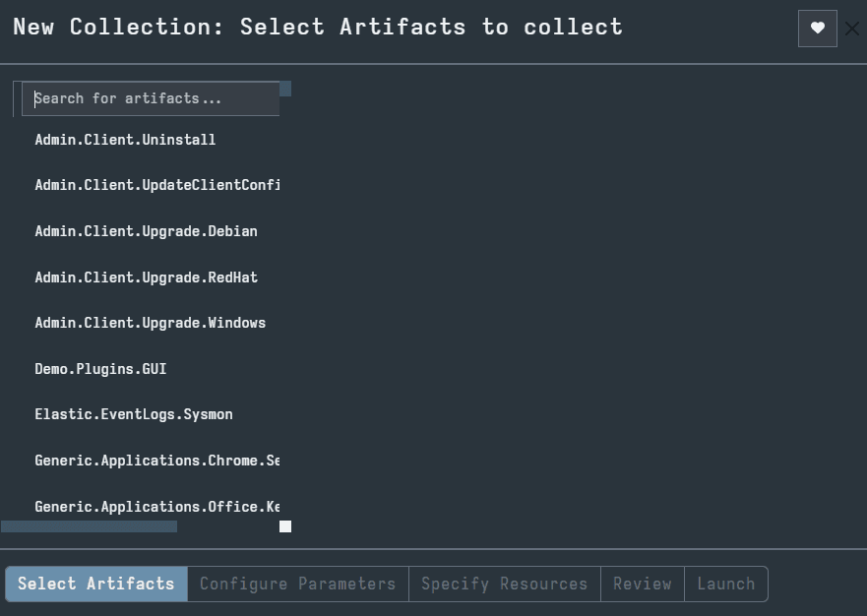The image size is (867, 616).
Task: Click the heart favorites icon
Action: (817, 29)
